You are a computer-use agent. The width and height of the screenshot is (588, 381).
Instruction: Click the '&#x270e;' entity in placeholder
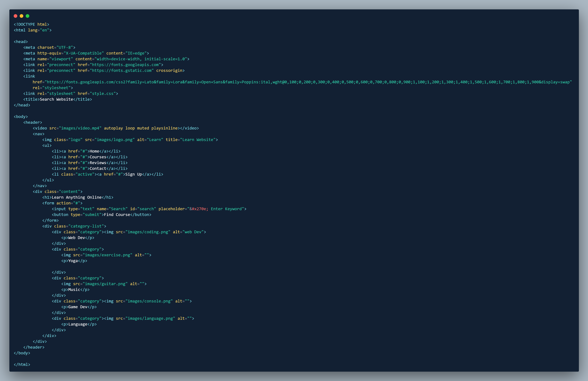[199, 209]
